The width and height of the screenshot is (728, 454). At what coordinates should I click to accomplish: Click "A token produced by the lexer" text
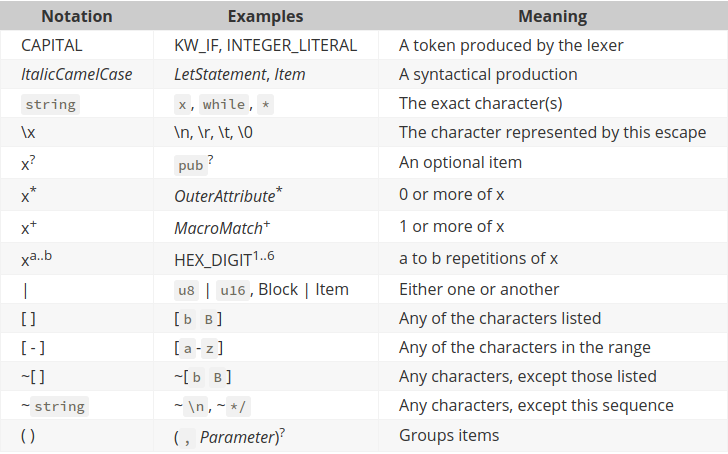[511, 45]
